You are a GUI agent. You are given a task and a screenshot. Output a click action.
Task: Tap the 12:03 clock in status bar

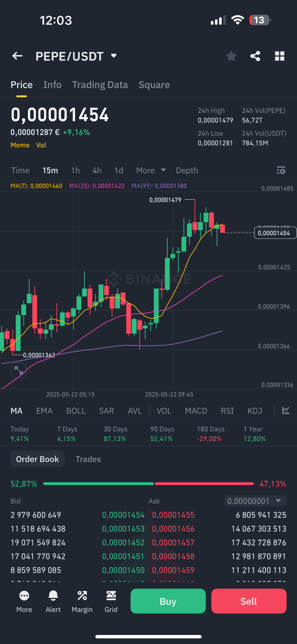tap(56, 20)
